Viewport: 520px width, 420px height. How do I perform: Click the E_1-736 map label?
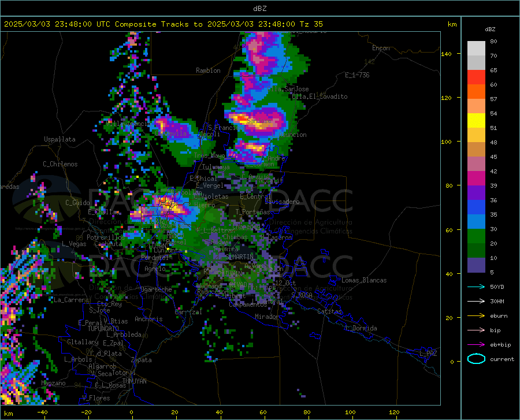357,75
